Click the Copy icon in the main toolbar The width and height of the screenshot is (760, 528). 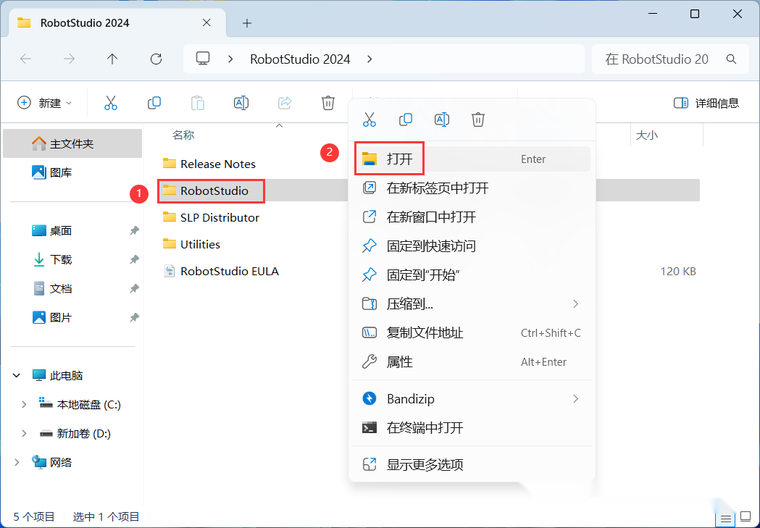(154, 103)
